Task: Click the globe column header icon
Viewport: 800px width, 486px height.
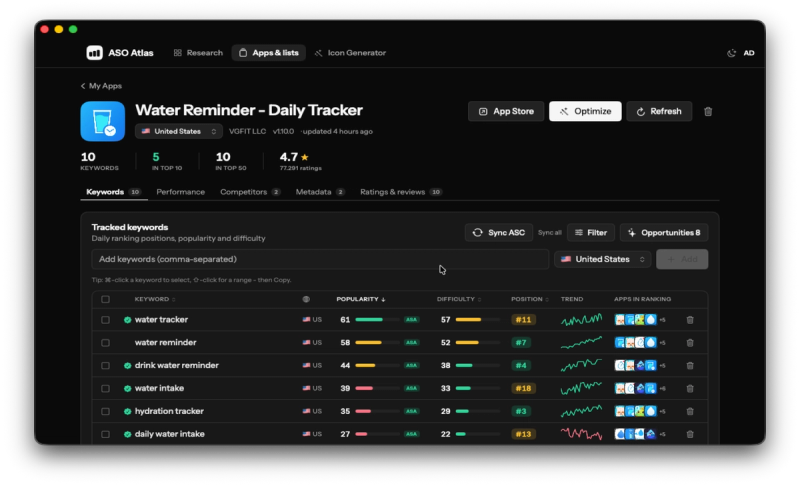Action: 306,299
